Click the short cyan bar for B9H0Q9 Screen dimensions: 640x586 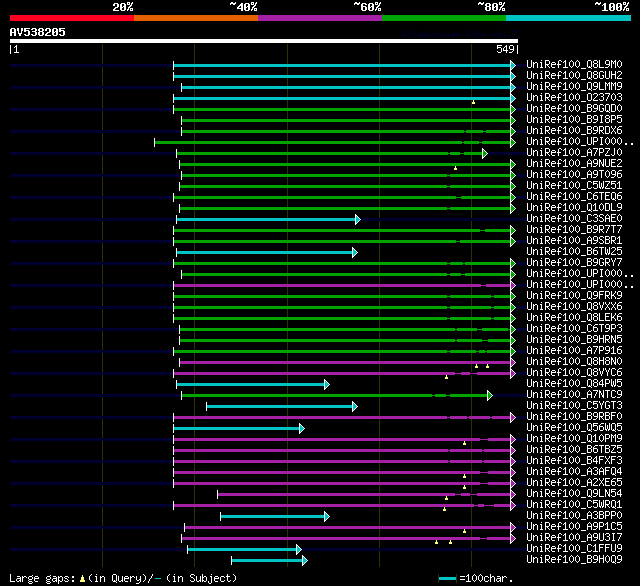pos(269,561)
